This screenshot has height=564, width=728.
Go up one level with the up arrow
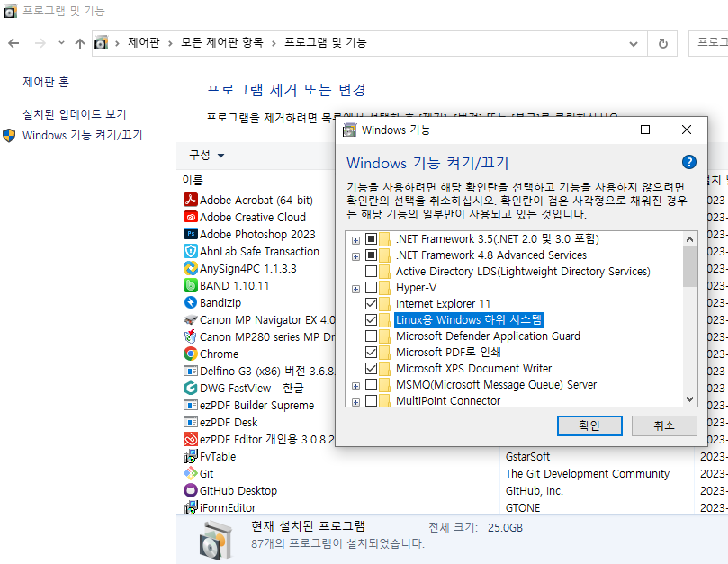[80, 44]
